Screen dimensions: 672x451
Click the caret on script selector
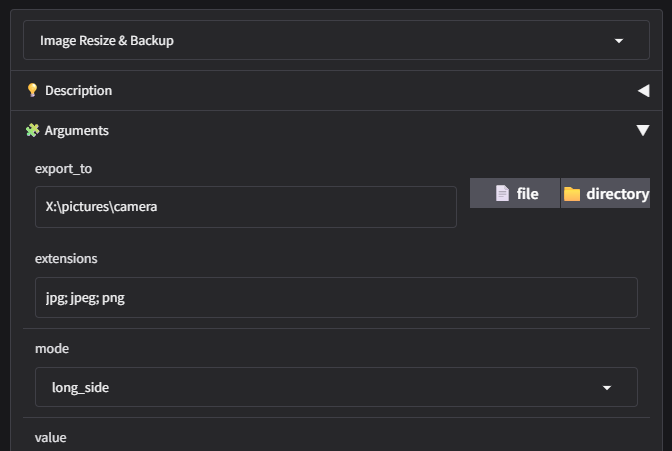[619, 41]
